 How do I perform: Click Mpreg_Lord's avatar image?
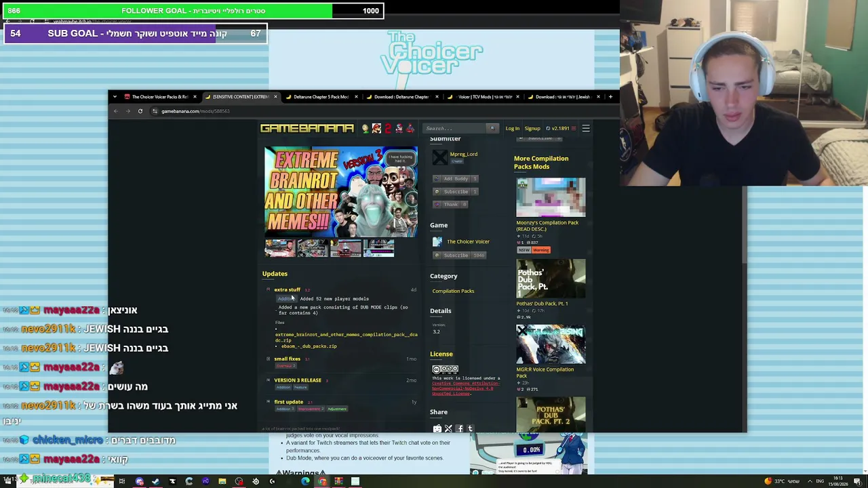tap(439, 157)
